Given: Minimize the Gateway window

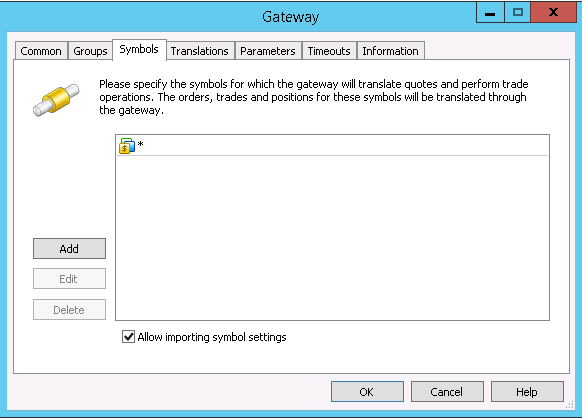Looking at the screenshot, I should [x=490, y=13].
